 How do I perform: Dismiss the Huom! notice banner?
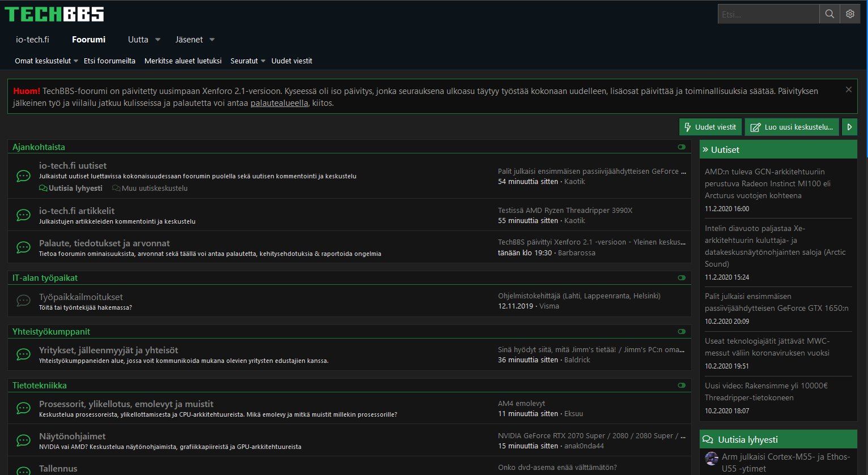pyautogui.click(x=848, y=89)
